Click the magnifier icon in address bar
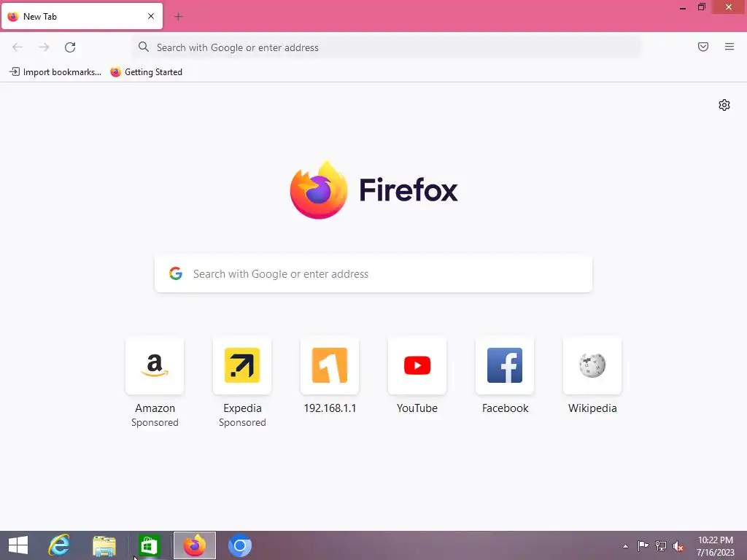The image size is (747, 560). [x=144, y=47]
